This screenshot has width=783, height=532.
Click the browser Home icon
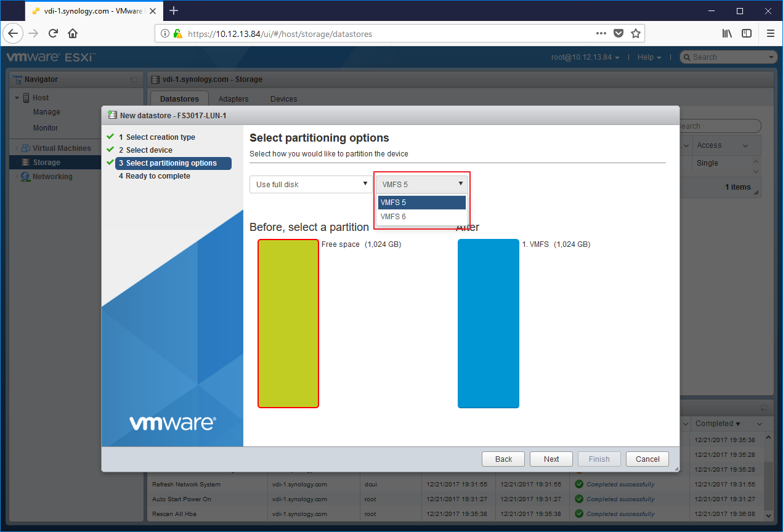(x=73, y=33)
